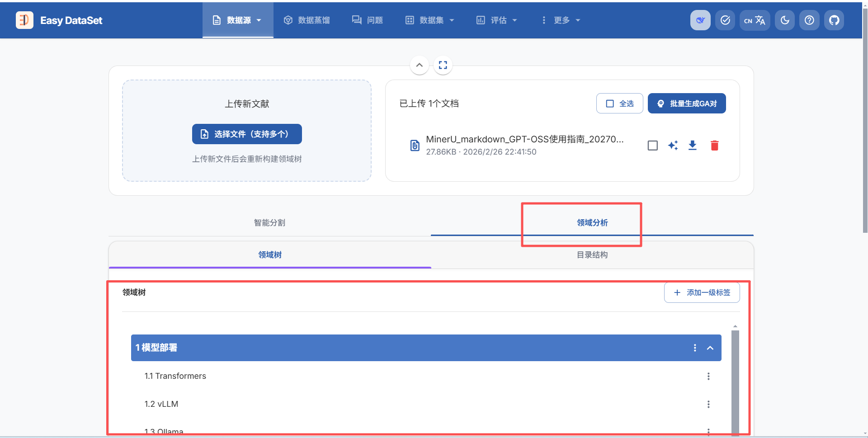This screenshot has height=438, width=868.
Task: Visit the GitHub repository icon
Action: pyautogui.click(x=834, y=20)
